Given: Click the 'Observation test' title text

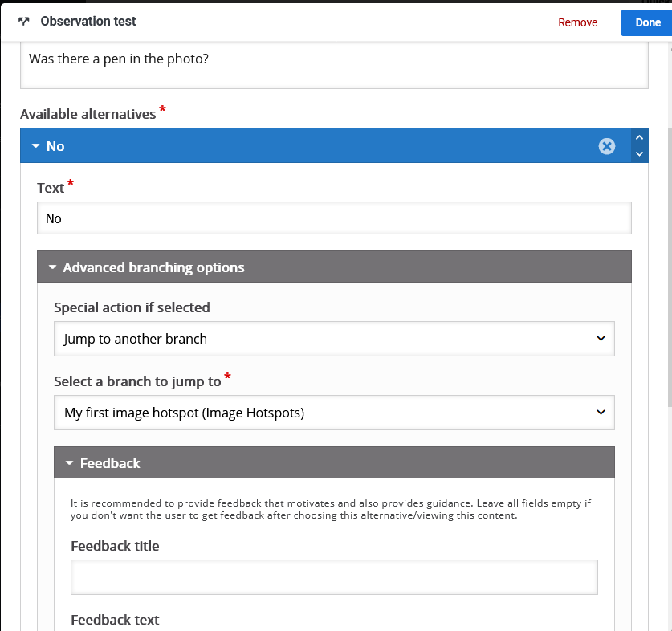Looking at the screenshot, I should (88, 22).
